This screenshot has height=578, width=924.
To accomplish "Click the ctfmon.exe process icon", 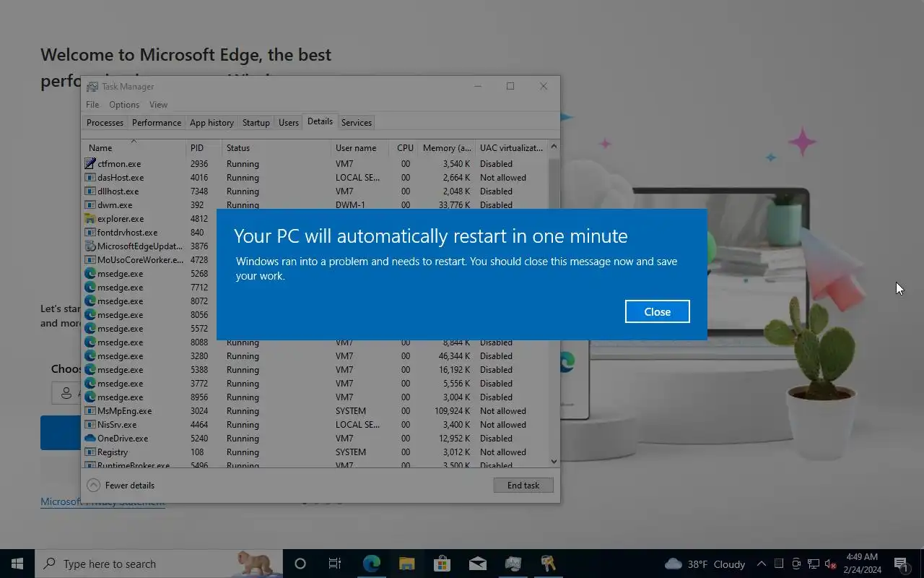I will pos(90,164).
